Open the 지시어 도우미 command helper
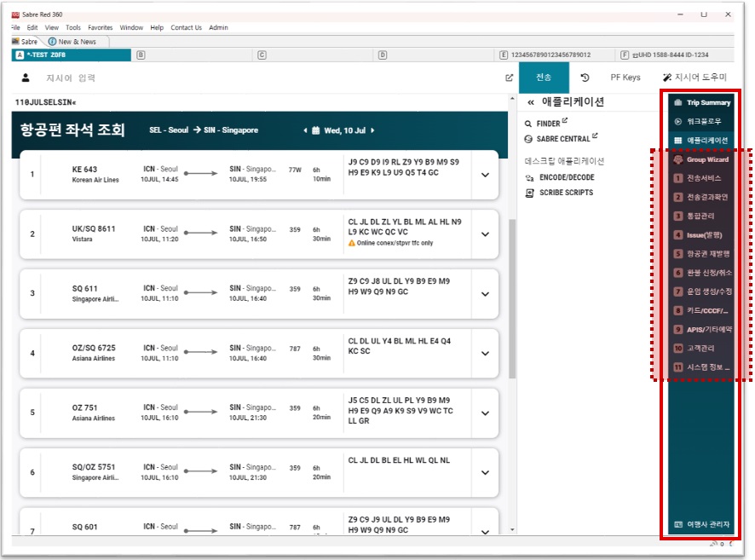Image resolution: width=755 pixels, height=560 pixels. point(694,78)
